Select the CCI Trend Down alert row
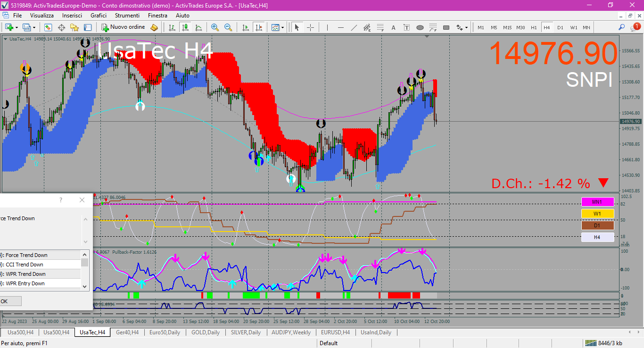644x348 pixels. click(x=40, y=265)
